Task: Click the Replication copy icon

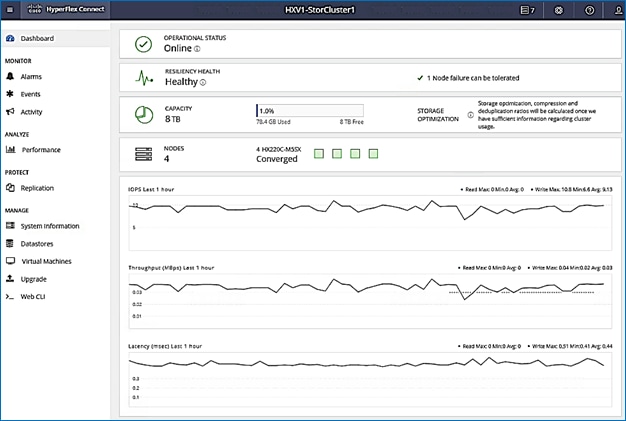Action: [10, 188]
